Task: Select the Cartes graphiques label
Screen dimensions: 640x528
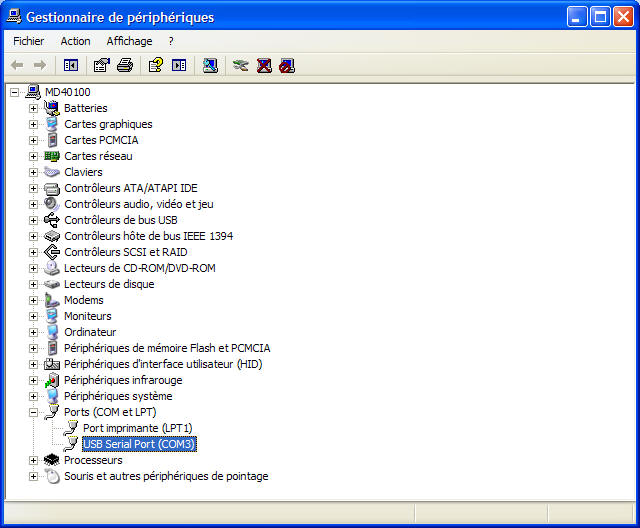Action: click(108, 124)
